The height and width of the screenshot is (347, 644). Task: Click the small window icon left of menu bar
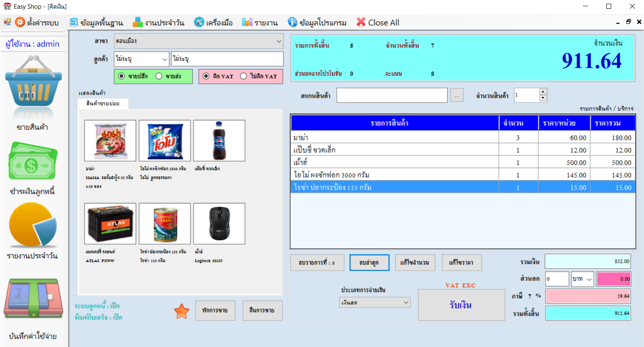click(7, 22)
